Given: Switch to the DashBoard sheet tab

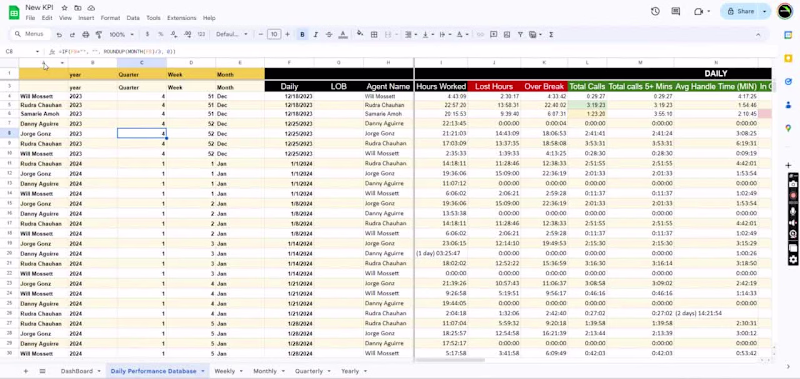Looking at the screenshot, I should 77,371.
